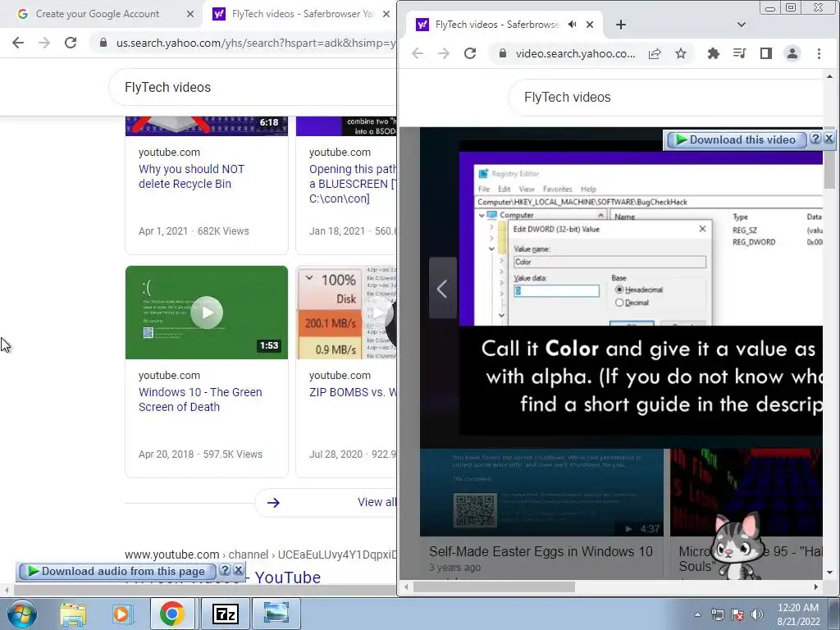Viewport: 840px width, 630px height.
Task: Click the Chrome taskbar icon
Action: [x=172, y=614]
